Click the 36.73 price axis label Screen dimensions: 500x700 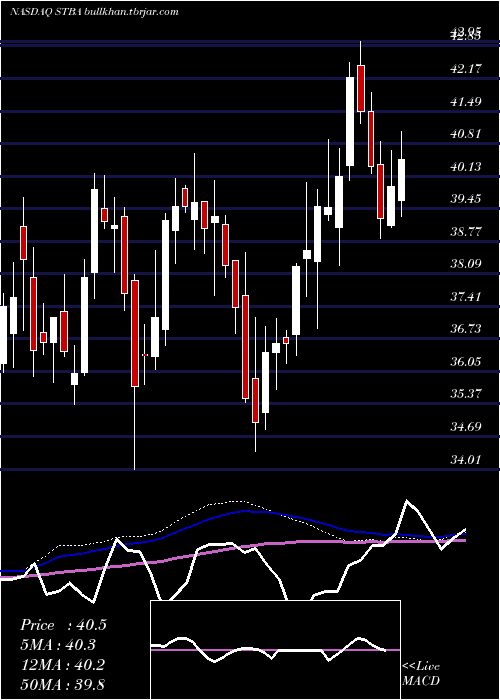[466, 329]
